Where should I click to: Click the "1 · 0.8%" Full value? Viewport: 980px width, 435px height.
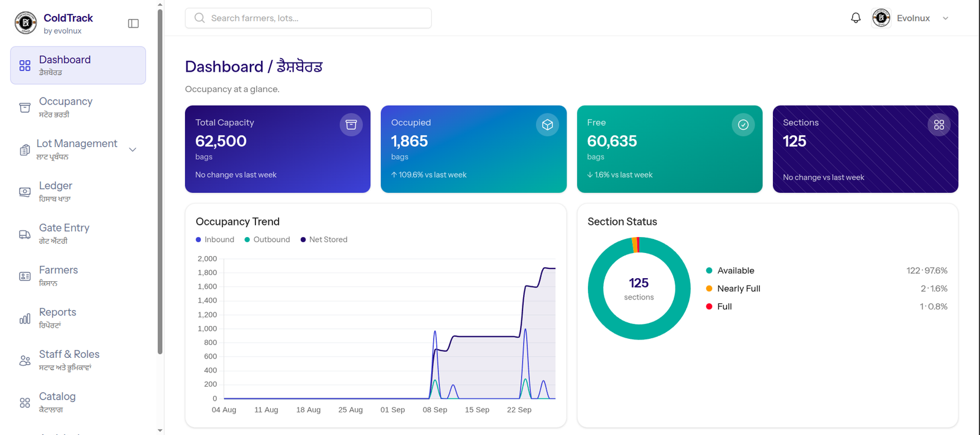(933, 306)
